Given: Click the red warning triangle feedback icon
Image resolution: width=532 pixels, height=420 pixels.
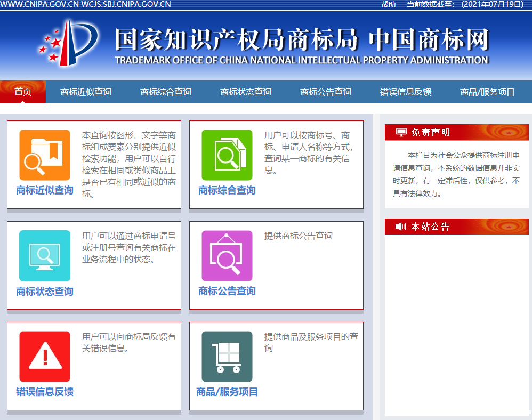Looking at the screenshot, I should coord(45,357).
